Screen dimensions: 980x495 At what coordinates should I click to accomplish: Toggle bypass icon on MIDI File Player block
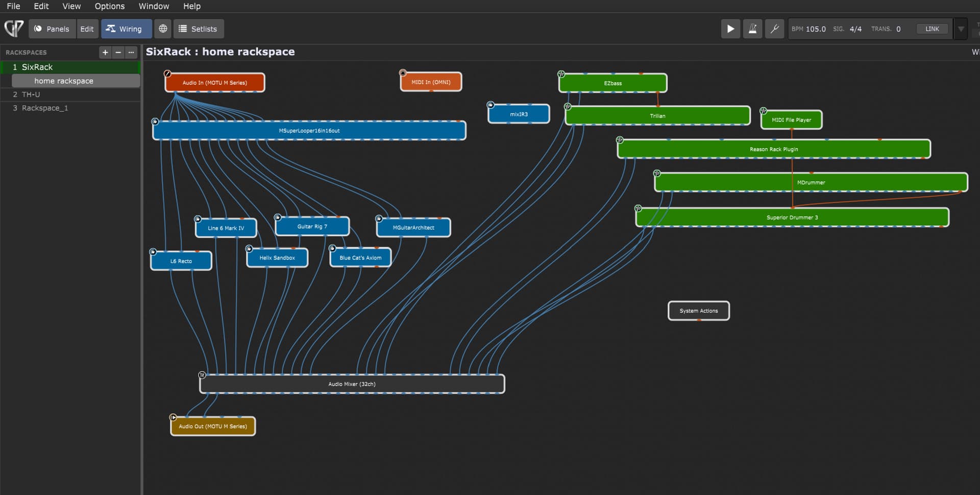tap(763, 111)
